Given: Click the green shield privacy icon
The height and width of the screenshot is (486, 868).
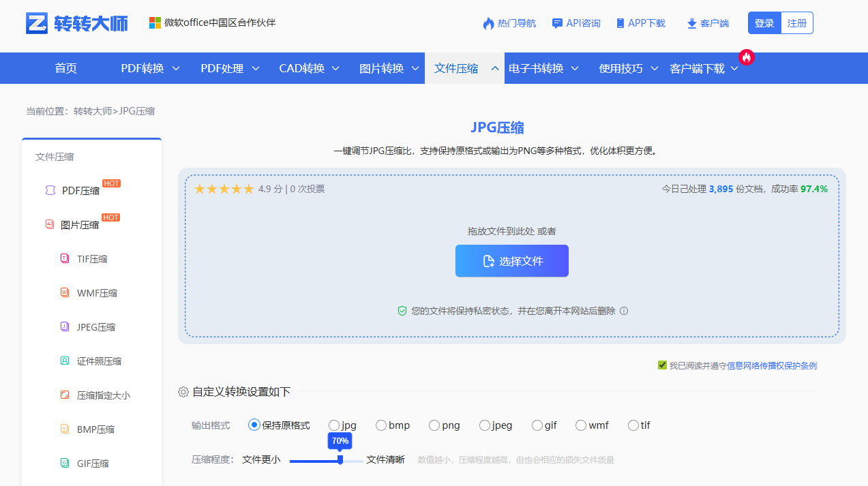Looking at the screenshot, I should (x=402, y=311).
